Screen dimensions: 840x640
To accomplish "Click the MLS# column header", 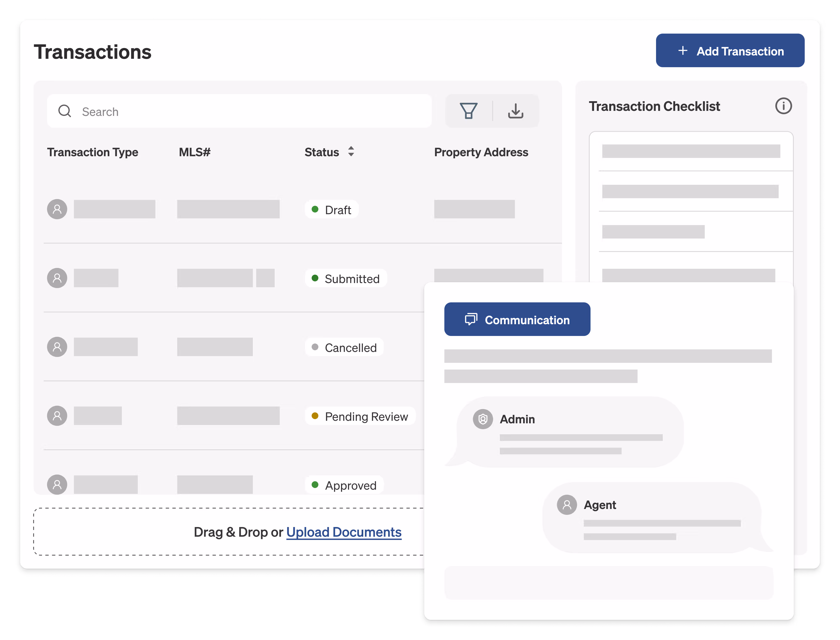I will click(x=194, y=152).
